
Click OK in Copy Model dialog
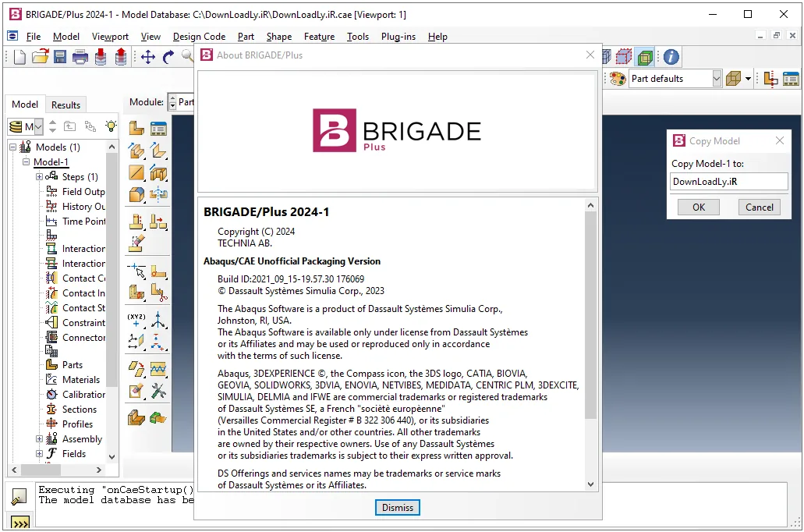pyautogui.click(x=699, y=207)
